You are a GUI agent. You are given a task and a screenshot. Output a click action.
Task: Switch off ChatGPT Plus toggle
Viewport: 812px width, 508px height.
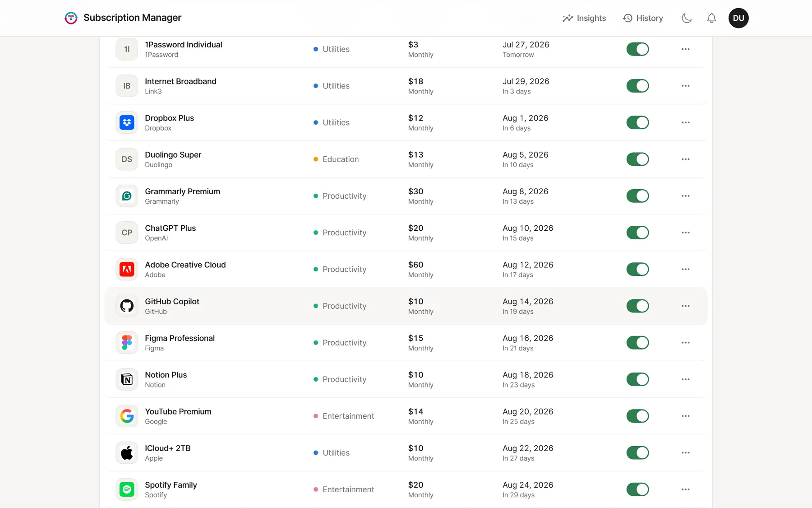pos(637,233)
